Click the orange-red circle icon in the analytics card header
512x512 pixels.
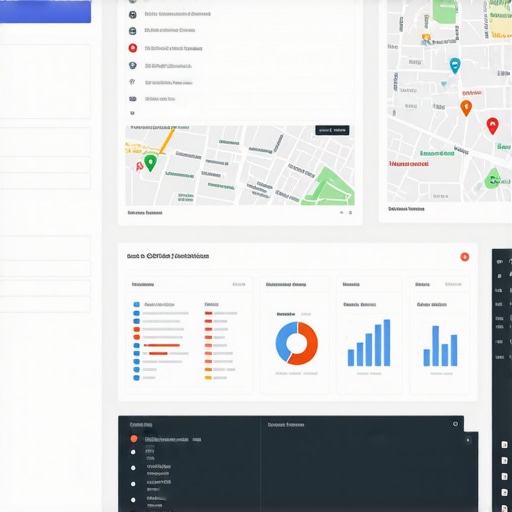click(465, 257)
